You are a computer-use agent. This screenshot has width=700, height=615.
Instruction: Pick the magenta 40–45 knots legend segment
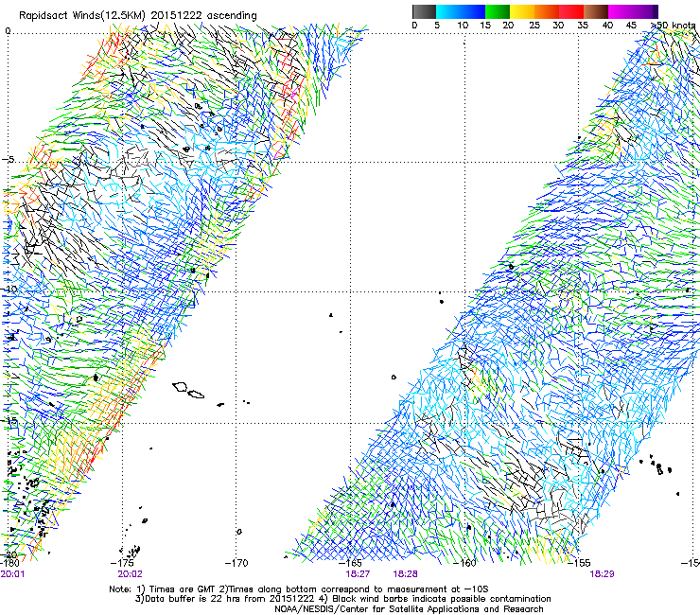click(x=621, y=11)
